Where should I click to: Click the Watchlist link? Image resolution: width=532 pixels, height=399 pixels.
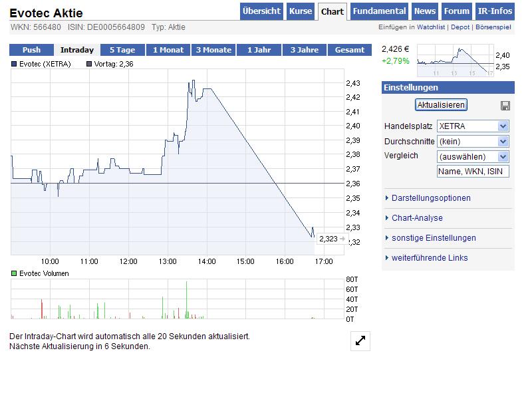[430, 27]
